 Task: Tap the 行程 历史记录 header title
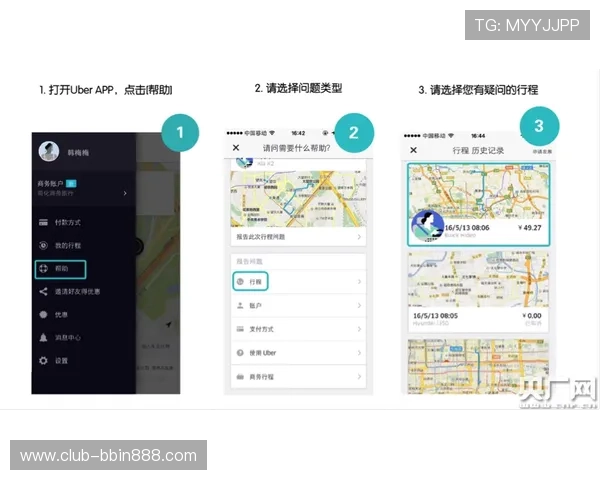coord(478,150)
